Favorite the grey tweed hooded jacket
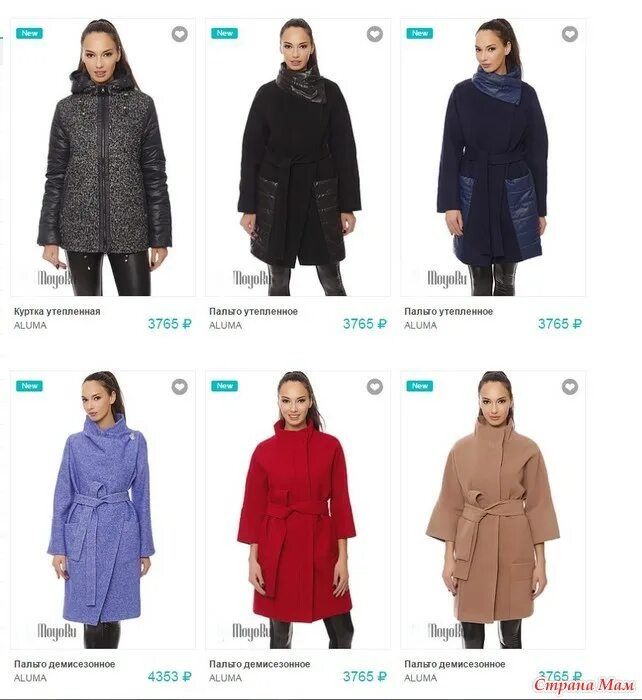The height and width of the screenshot is (700, 642). click(179, 34)
